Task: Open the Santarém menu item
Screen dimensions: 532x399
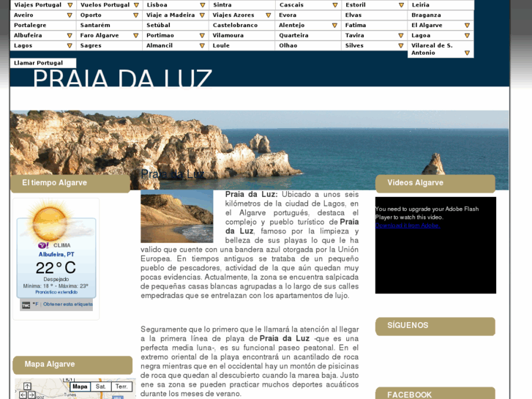Action: click(x=109, y=25)
